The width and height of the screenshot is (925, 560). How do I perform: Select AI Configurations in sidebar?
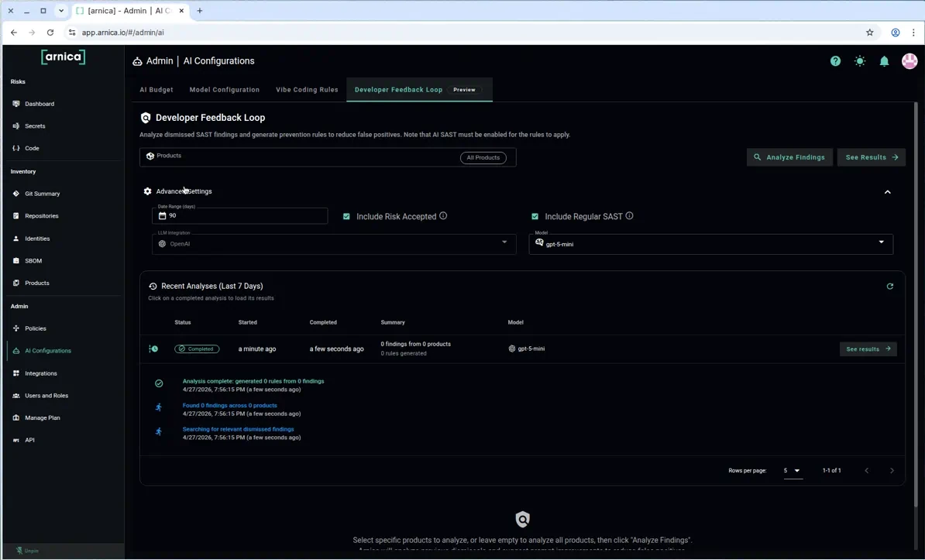[x=48, y=351]
